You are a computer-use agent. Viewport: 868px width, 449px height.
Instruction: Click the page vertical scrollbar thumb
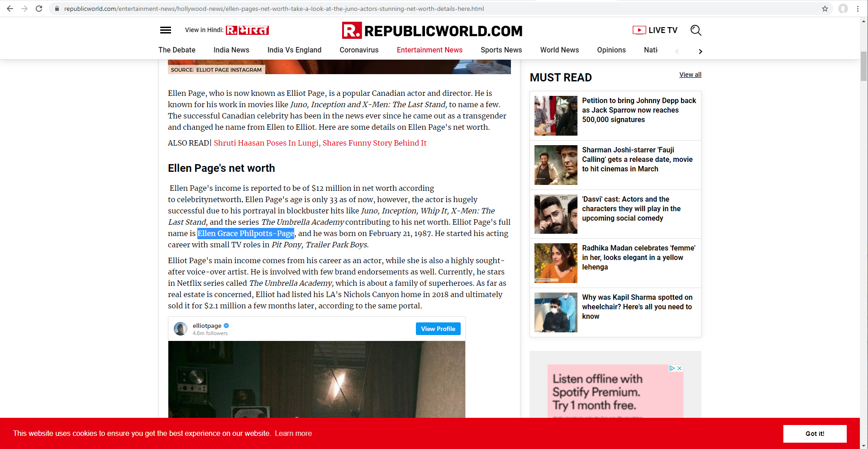(863, 66)
